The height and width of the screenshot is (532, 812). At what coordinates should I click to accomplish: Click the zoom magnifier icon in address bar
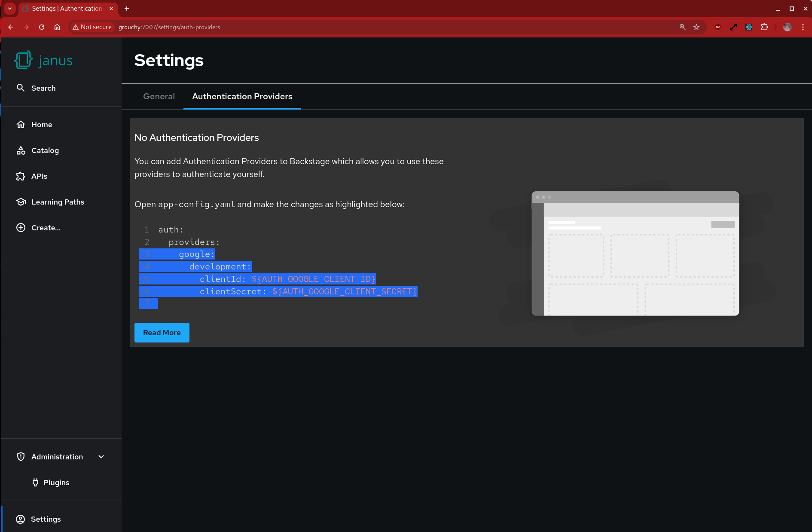[682, 27]
